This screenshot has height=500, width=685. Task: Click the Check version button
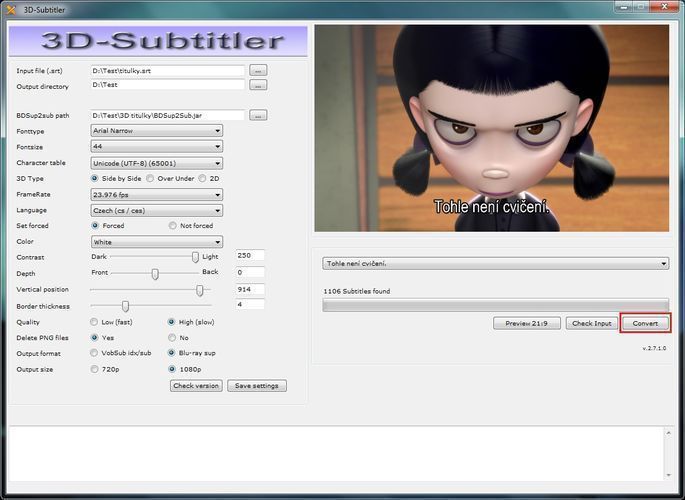point(196,386)
